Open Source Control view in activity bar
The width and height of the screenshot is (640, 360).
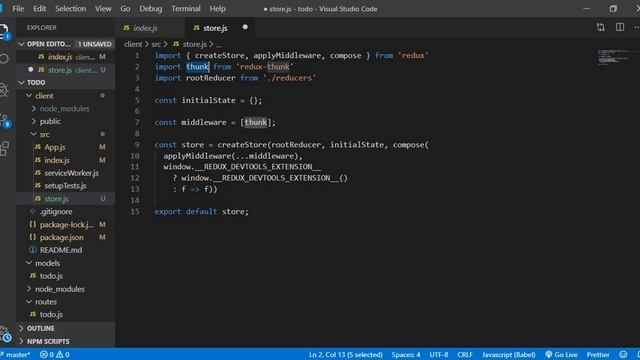4,120
